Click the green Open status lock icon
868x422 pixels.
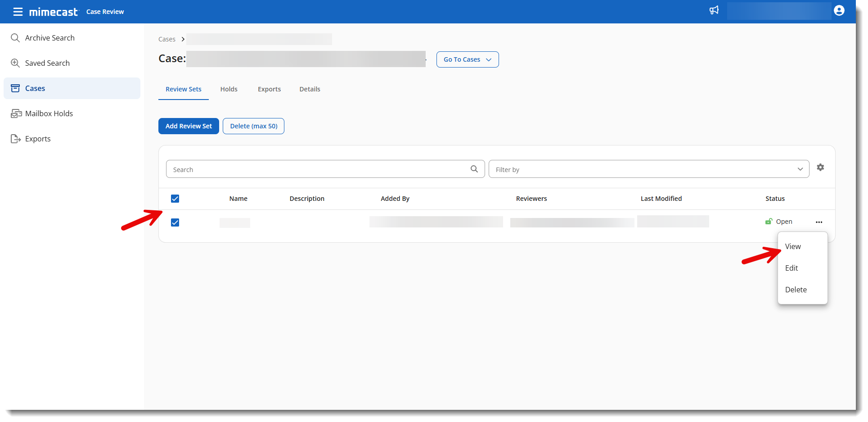tap(769, 221)
